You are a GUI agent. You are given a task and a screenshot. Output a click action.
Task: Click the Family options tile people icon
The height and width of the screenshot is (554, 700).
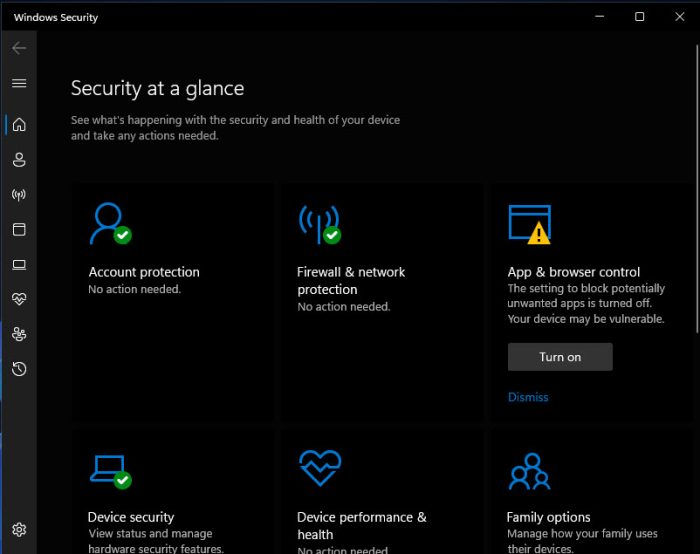(529, 471)
